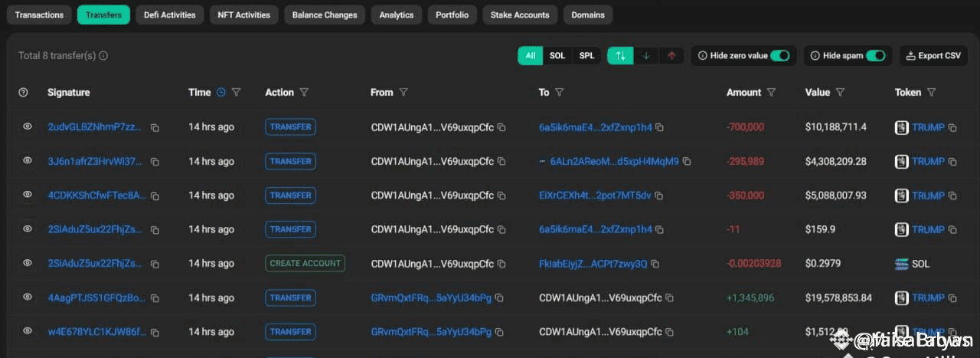Viewport: 980px width, 358px height.
Task: Switch to the Domains tab
Action: 588,15
